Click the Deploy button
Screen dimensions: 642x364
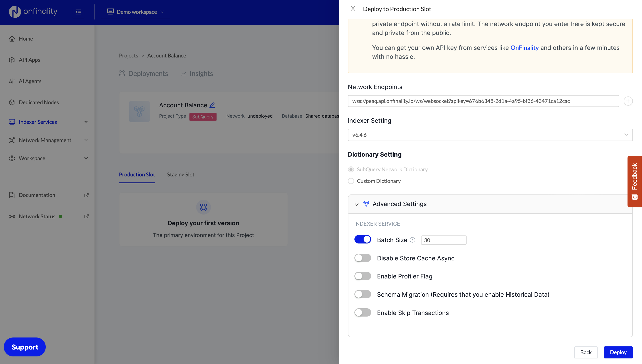pyautogui.click(x=618, y=352)
